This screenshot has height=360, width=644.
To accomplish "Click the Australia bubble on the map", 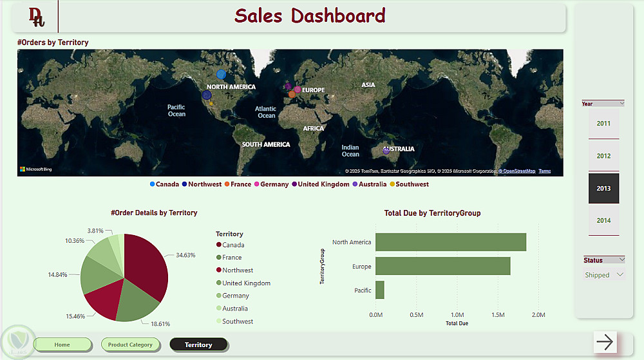I will pos(386,151).
